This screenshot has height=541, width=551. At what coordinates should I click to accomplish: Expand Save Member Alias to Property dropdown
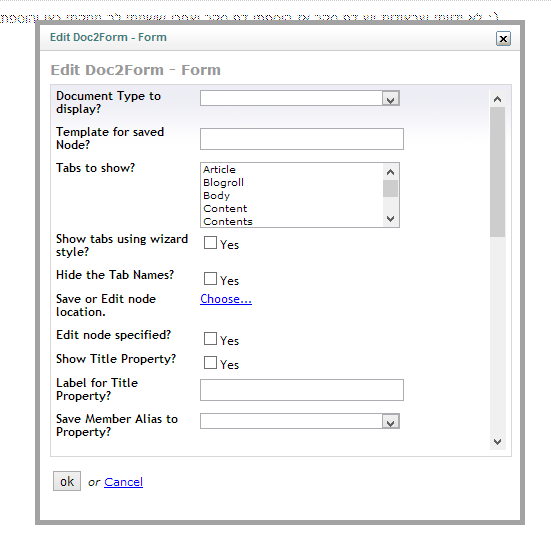click(300, 421)
